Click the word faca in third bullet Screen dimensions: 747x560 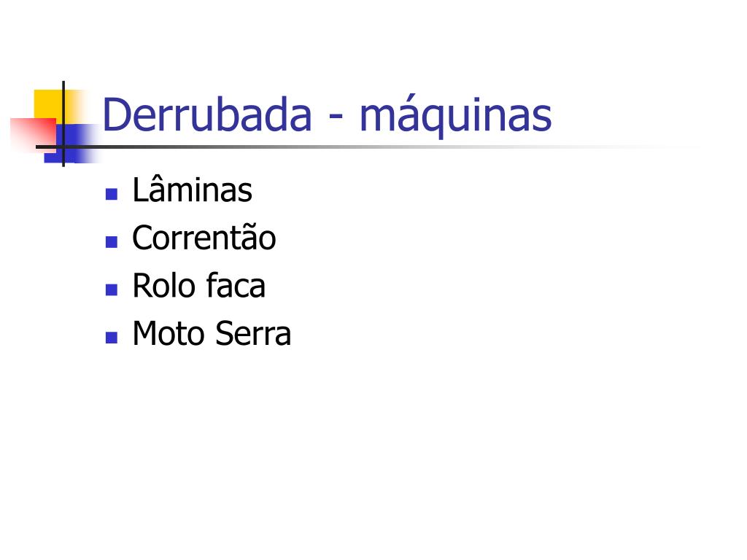pyautogui.click(x=236, y=285)
